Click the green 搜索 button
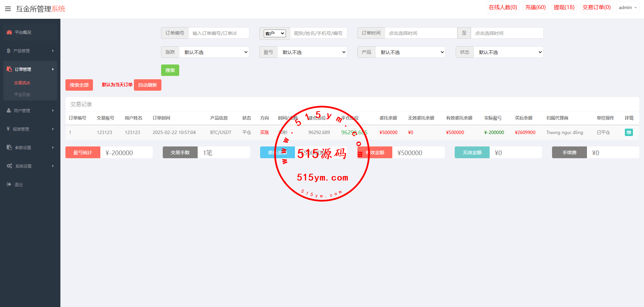This screenshot has width=644, height=307. [x=170, y=70]
